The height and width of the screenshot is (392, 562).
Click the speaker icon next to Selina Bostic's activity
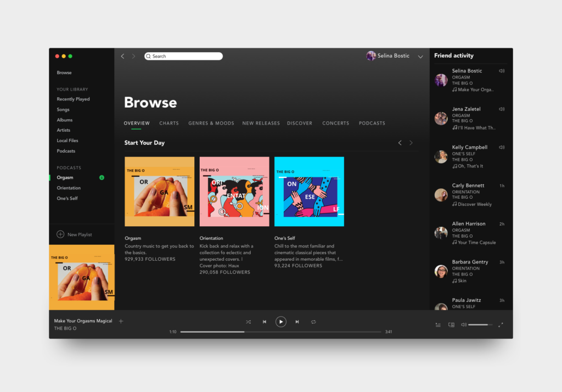click(502, 71)
